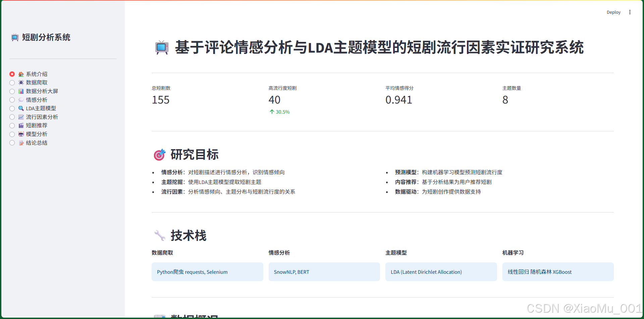
Task: Click the 高流行度短剧 metric value 40
Action: (274, 100)
